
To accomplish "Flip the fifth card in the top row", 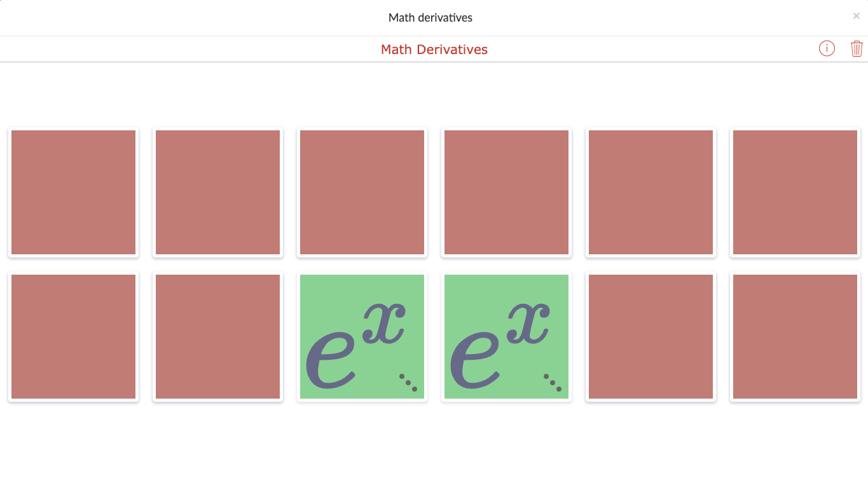I will (x=651, y=193).
